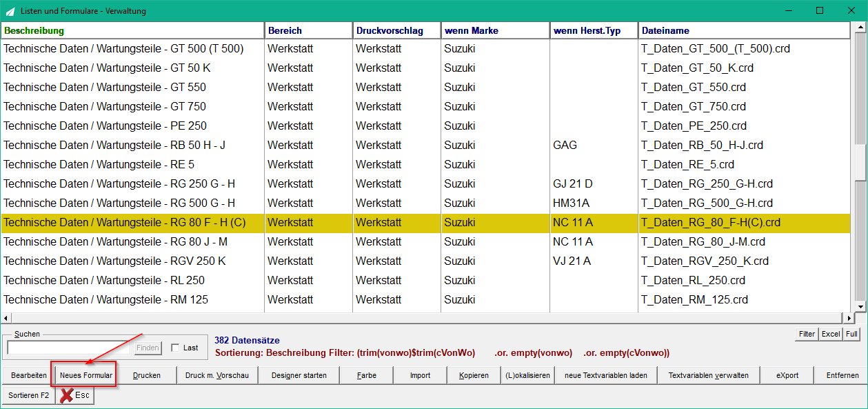Click file name T_Daten_PE_250.crd
This screenshot has height=409, width=868.
pyautogui.click(x=694, y=126)
